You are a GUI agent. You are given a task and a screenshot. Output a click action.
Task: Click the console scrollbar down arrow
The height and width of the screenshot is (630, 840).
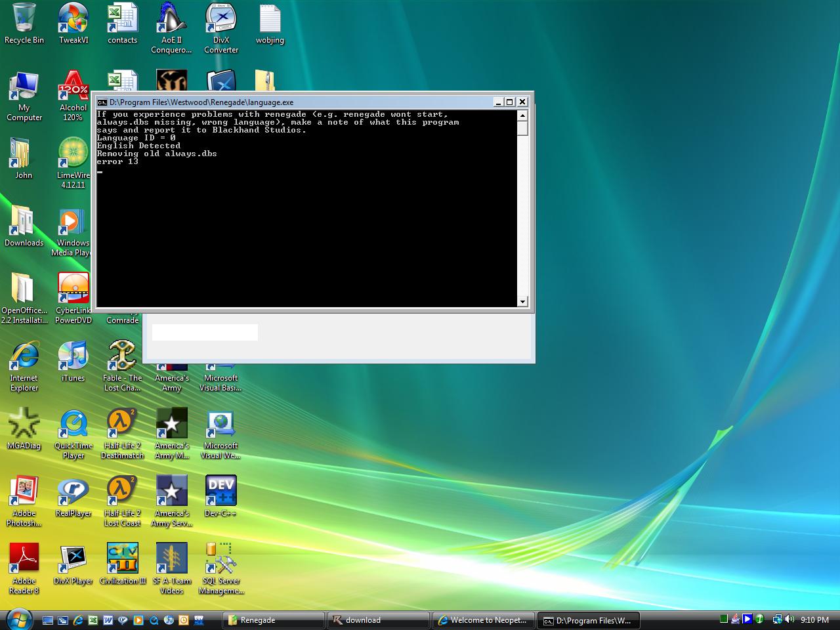click(x=522, y=302)
